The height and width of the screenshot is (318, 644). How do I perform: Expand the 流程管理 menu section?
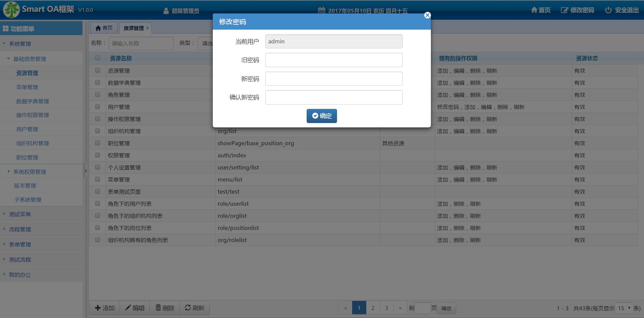20,229
